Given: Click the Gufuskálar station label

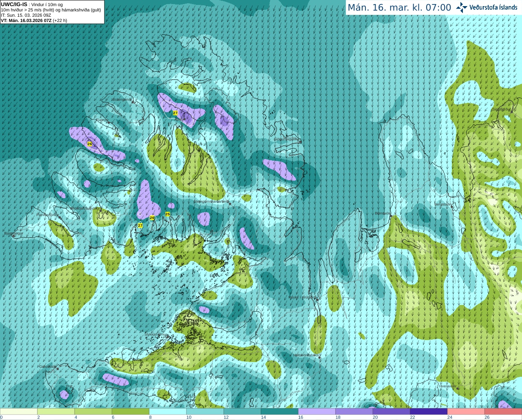Looking at the screenshot, I should [x=47, y=367].
